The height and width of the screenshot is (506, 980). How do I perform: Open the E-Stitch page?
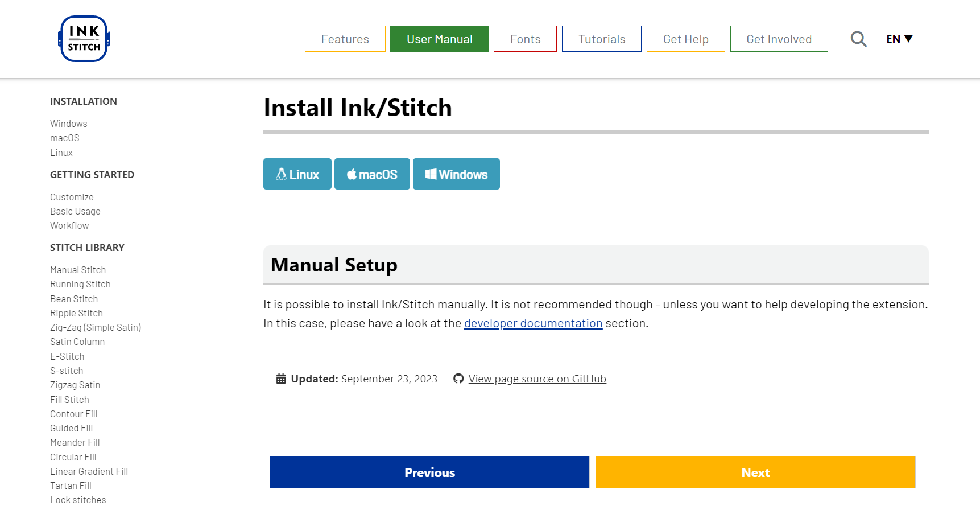(67, 356)
